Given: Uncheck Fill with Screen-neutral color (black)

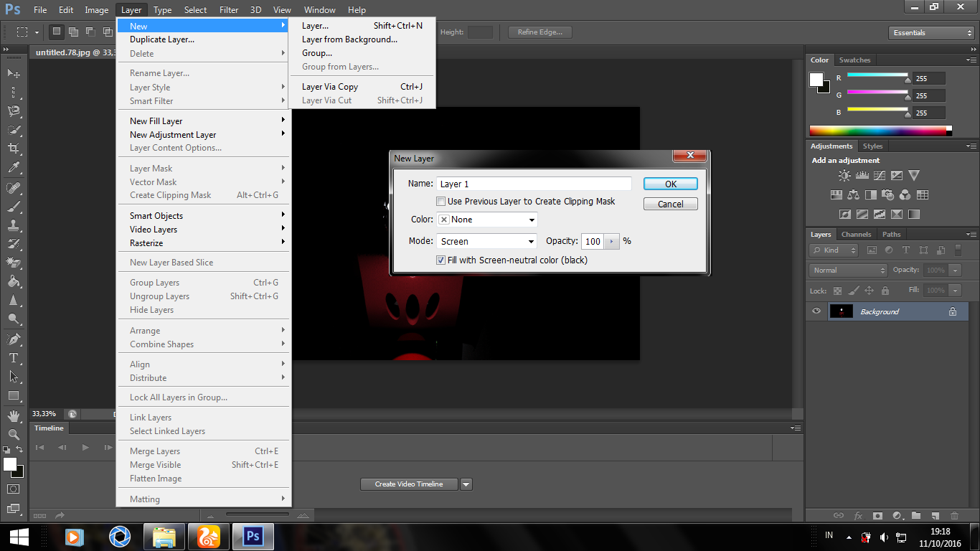Looking at the screenshot, I should 440,260.
